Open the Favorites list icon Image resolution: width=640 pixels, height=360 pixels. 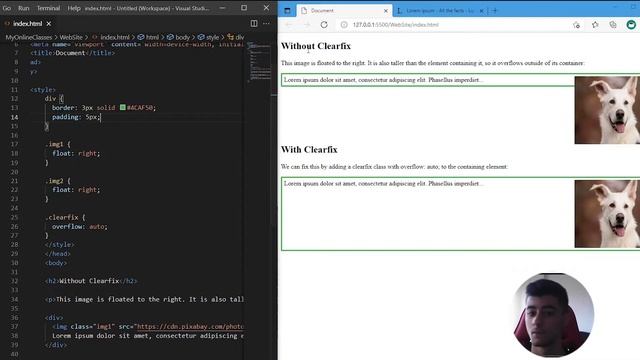595,24
